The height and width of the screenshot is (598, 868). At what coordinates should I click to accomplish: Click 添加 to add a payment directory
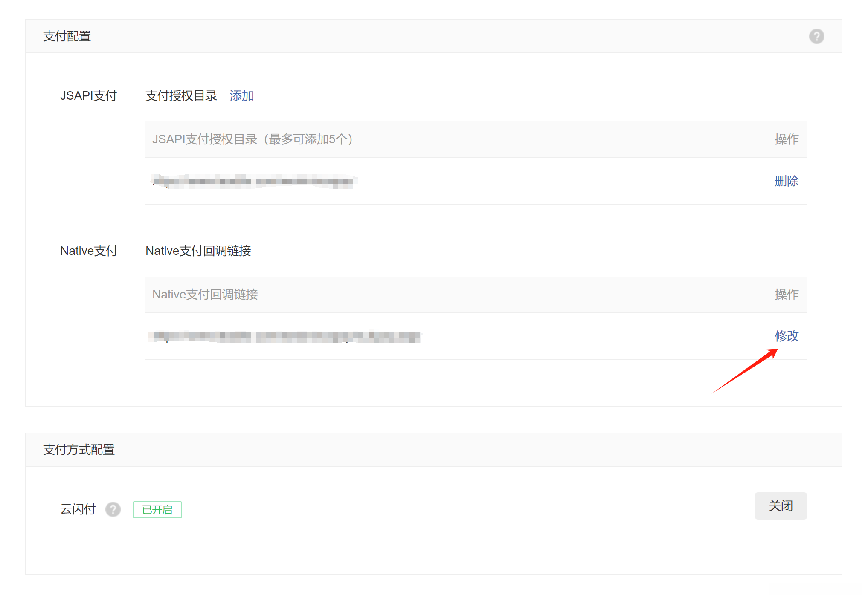tap(241, 96)
